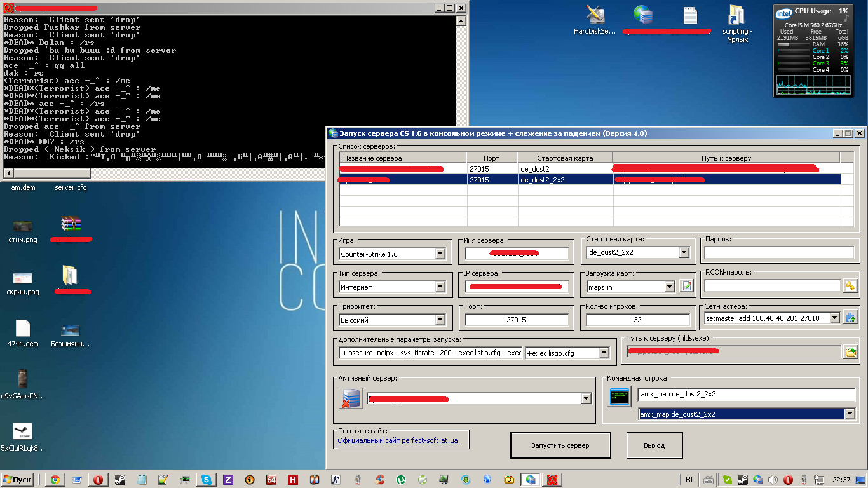Screen dimensions: 868x488
Task: Click the volume speaker icon in the system tray
Action: (x=773, y=480)
